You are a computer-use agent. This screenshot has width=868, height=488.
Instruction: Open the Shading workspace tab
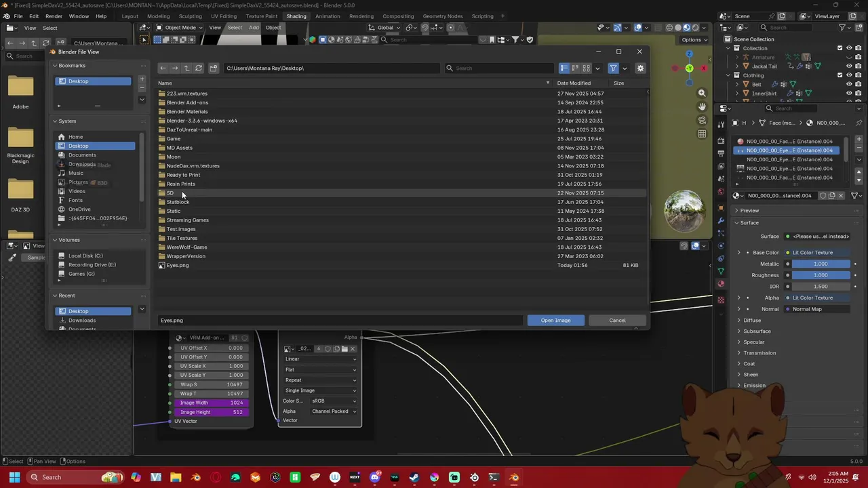pos(296,16)
